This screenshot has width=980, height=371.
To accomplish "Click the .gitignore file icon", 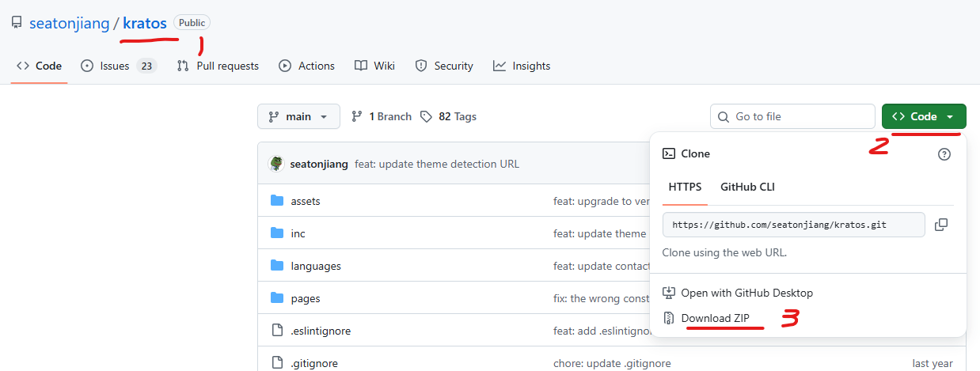I will (x=277, y=363).
